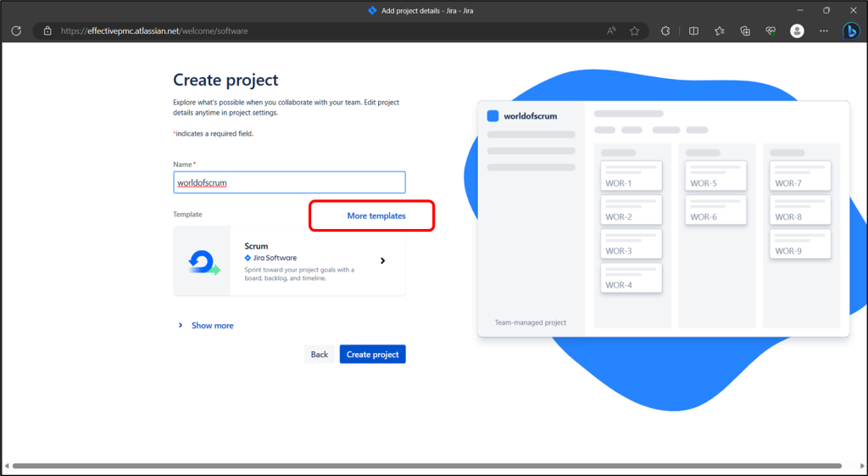The width and height of the screenshot is (868, 476).
Task: Reload the page with the refresh icon
Action: coord(16,31)
